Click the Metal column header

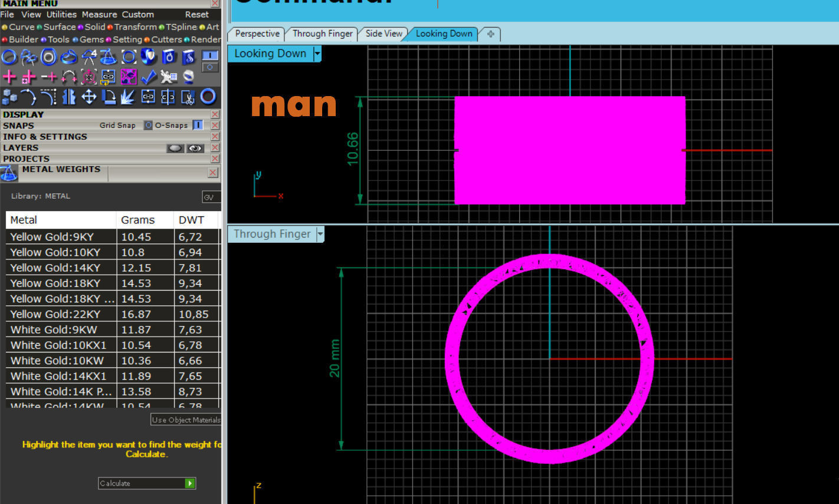(x=61, y=220)
